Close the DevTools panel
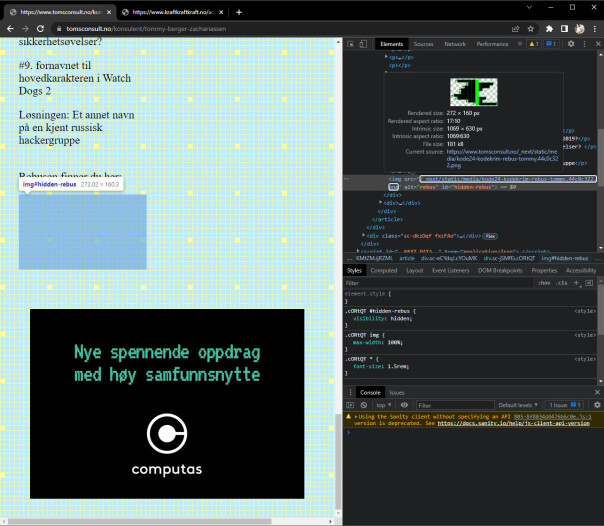The image size is (604, 526). tap(598, 44)
